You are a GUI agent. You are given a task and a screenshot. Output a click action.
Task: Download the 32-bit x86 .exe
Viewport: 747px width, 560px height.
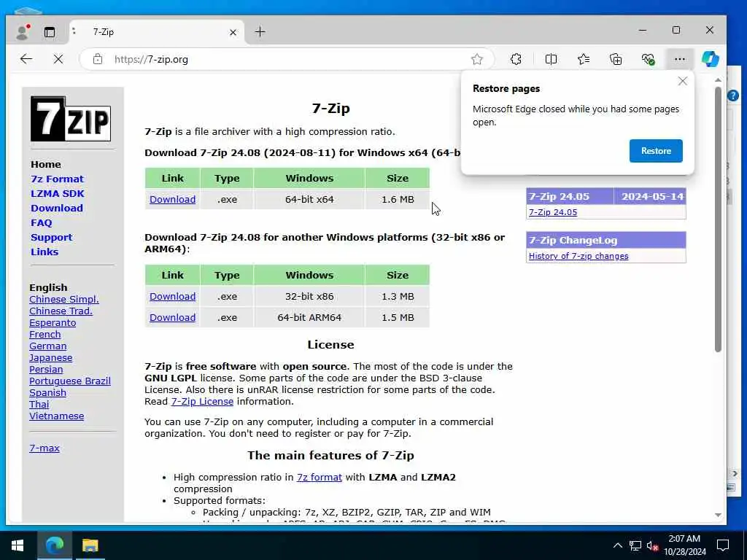pyautogui.click(x=172, y=296)
